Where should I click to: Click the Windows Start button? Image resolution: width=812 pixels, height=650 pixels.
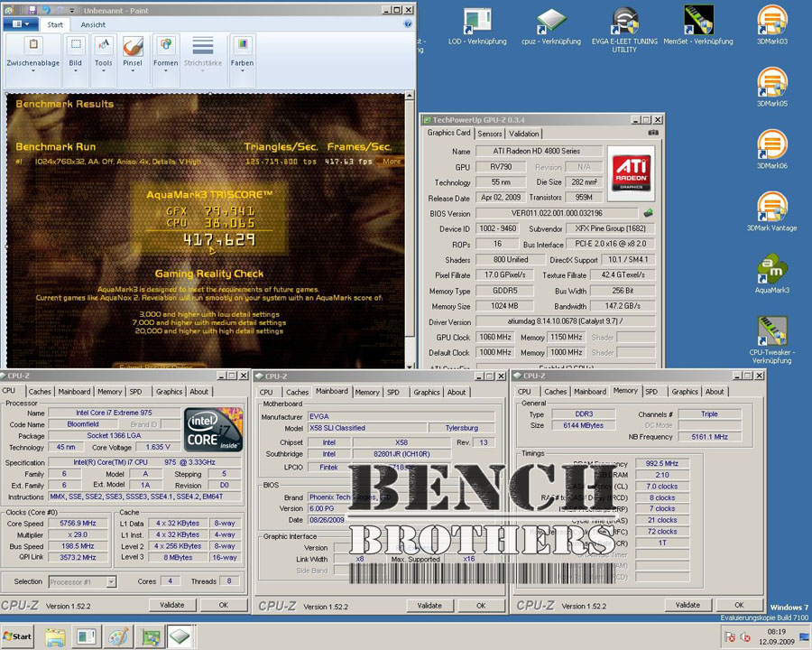[18, 636]
